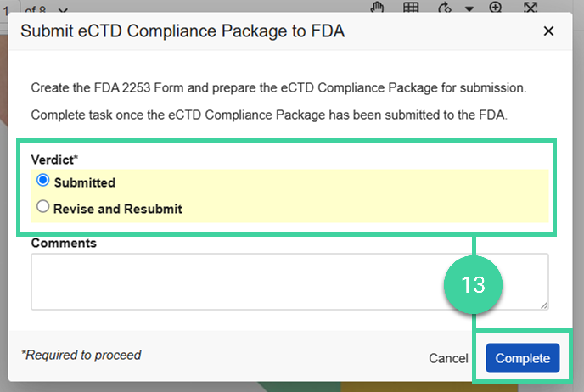Select the Submitted verdict radio button

tap(43, 182)
